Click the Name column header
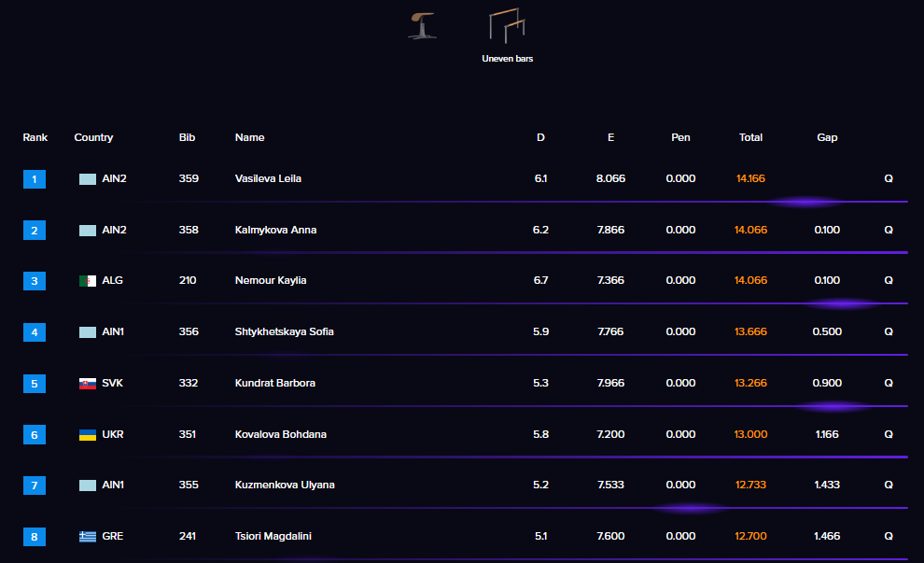Screen dimensions: 924x563 pos(250,137)
